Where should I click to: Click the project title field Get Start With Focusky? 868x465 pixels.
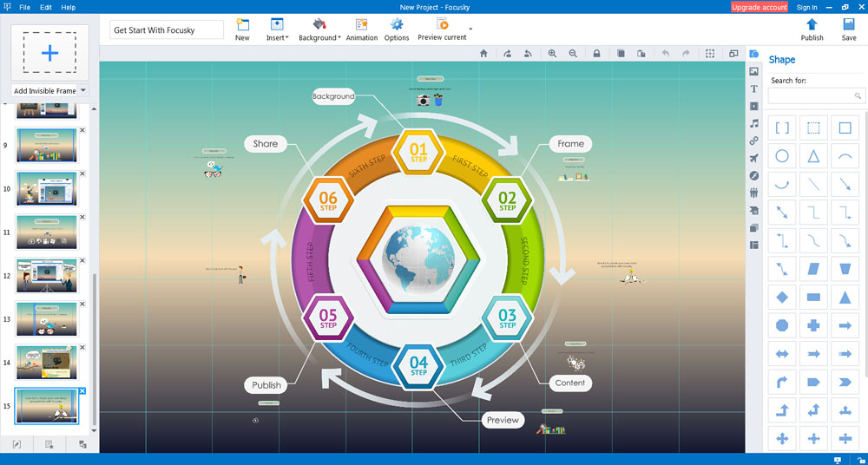167,29
